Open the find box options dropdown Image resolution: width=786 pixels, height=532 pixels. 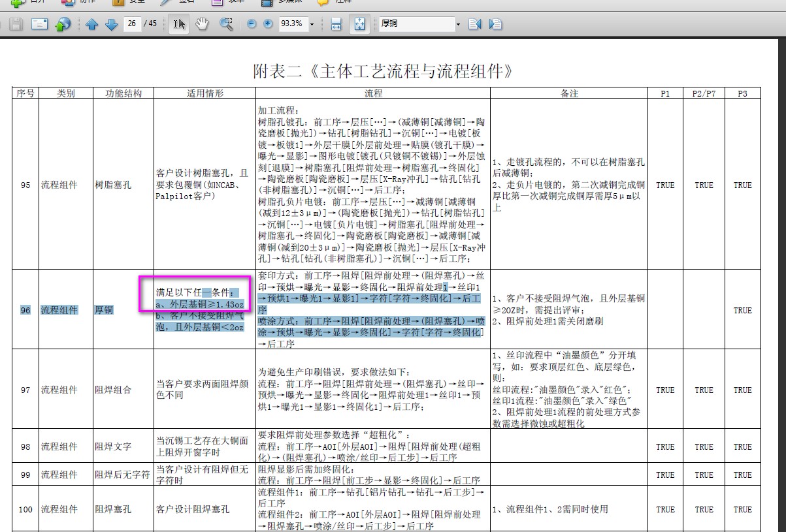tap(458, 24)
